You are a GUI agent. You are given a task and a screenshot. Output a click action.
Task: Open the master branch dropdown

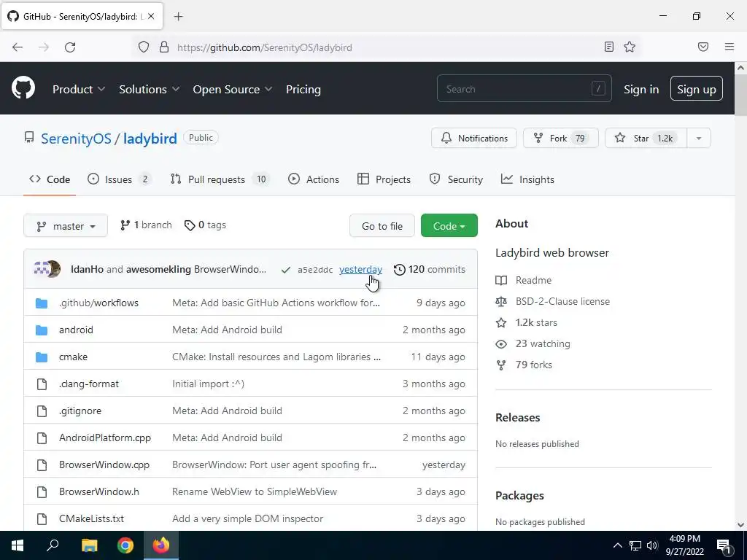[x=66, y=226]
